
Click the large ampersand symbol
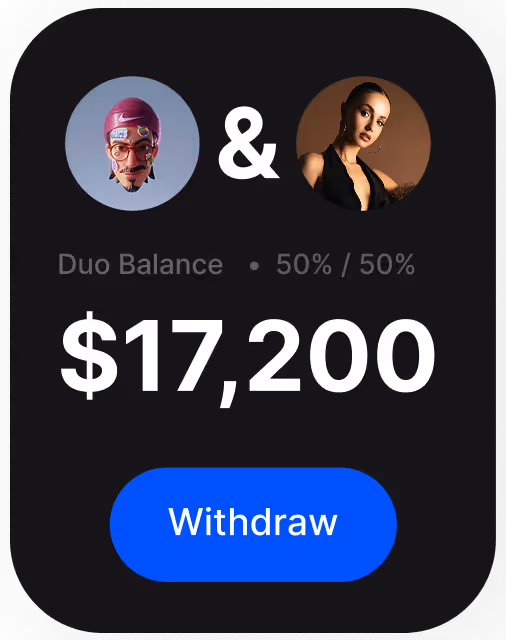pyautogui.click(x=248, y=144)
